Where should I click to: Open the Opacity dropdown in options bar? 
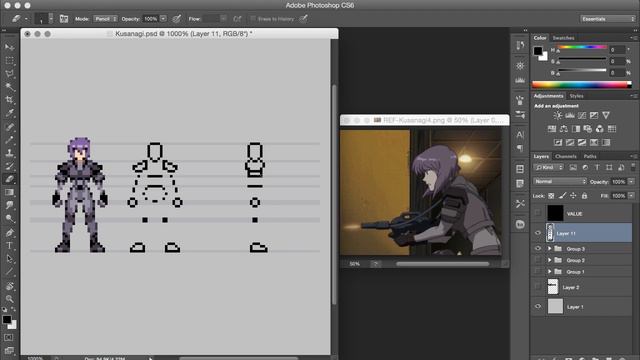[163, 19]
